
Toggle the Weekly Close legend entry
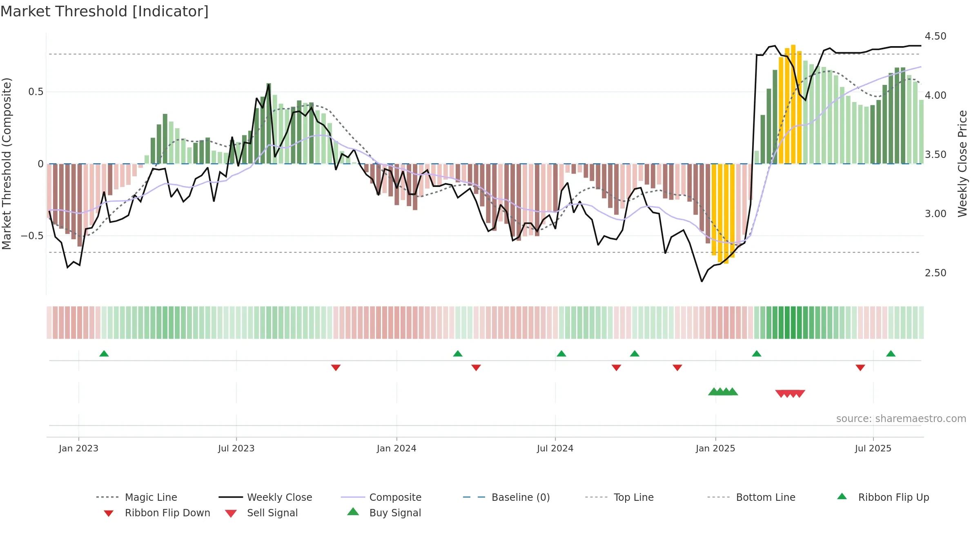coord(265,497)
